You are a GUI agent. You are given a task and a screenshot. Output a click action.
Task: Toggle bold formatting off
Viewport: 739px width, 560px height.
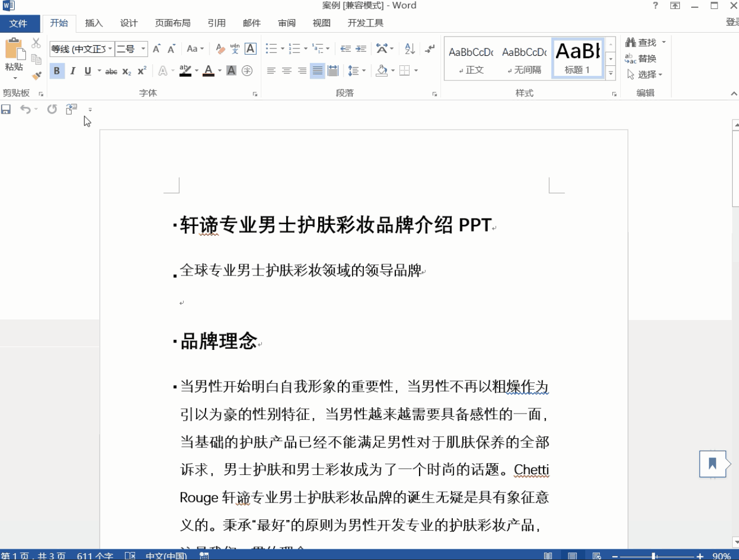click(57, 71)
